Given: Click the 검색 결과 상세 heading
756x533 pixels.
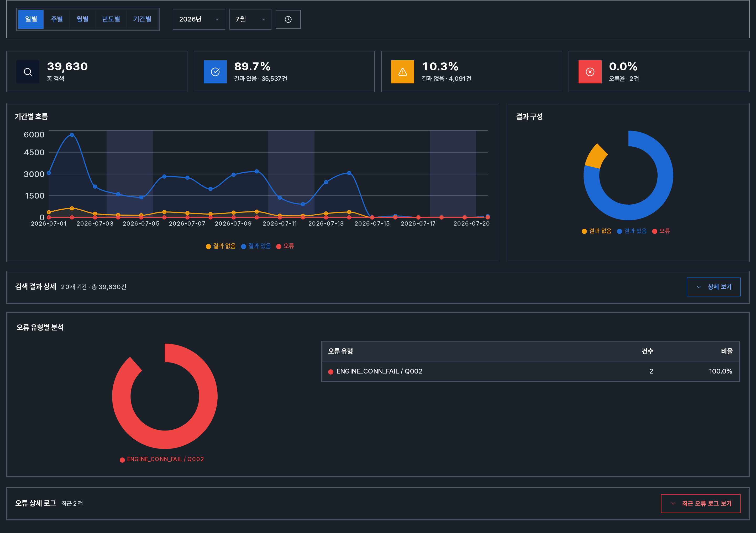Looking at the screenshot, I should pyautogui.click(x=35, y=287).
